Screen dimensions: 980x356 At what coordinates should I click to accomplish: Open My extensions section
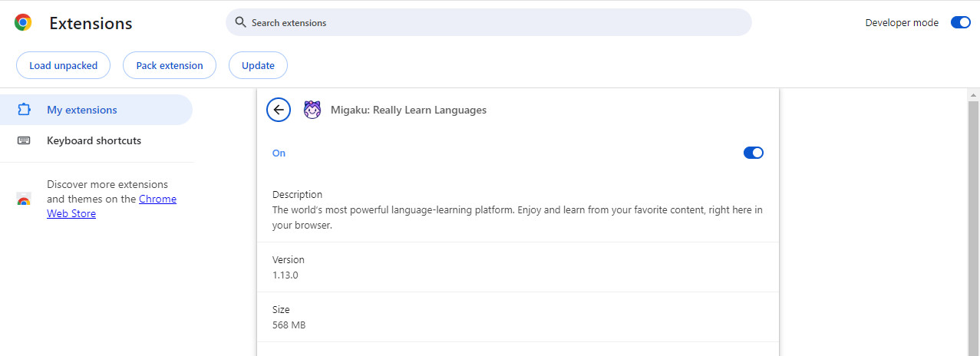[96, 110]
